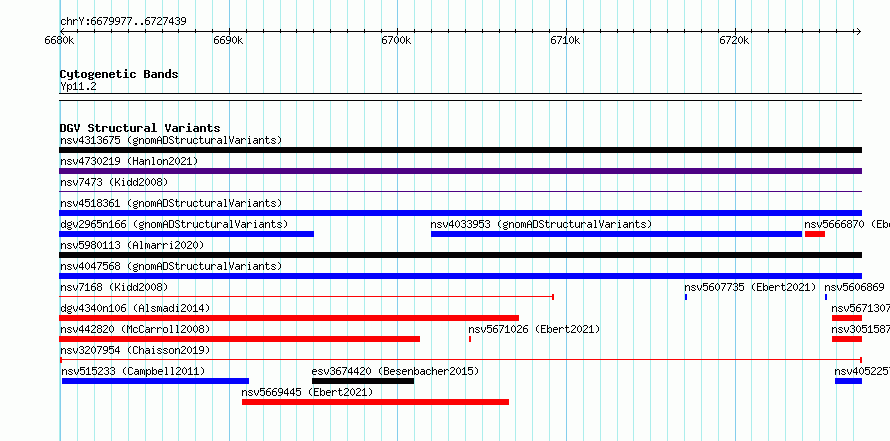The image size is (890, 441).
Task: Click the nsv4518361 (gnomADStructuralVariants) label
Action: 171,203
